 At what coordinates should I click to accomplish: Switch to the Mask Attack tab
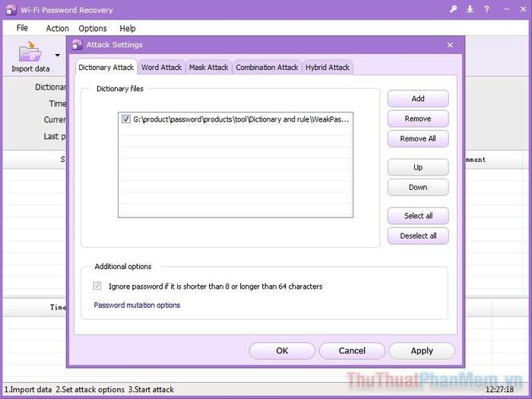(x=209, y=67)
